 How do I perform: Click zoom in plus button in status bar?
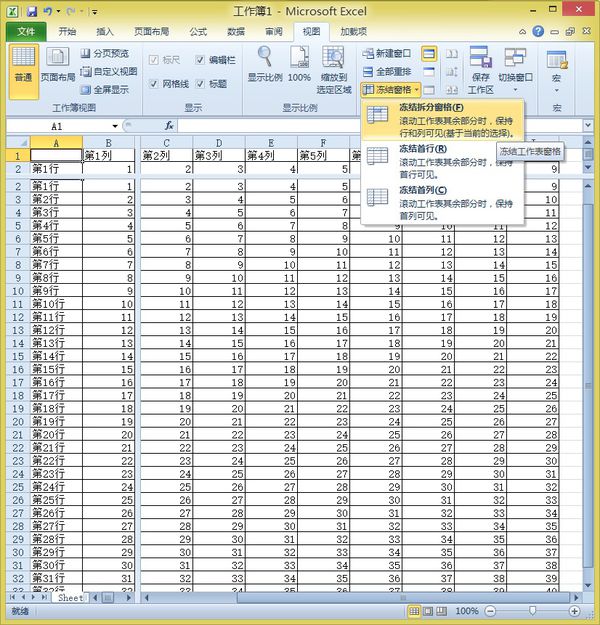tap(574, 611)
